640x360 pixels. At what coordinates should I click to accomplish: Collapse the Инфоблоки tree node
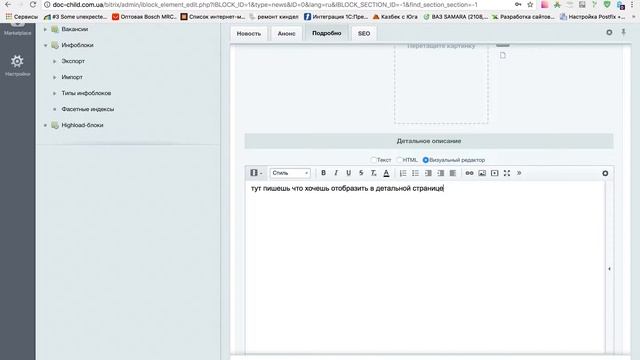coord(45,45)
